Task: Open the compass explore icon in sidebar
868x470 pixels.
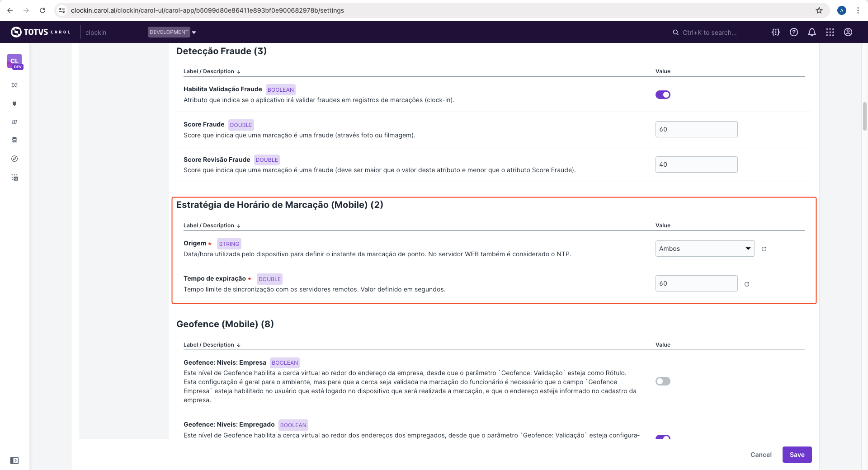Action: tap(14, 159)
